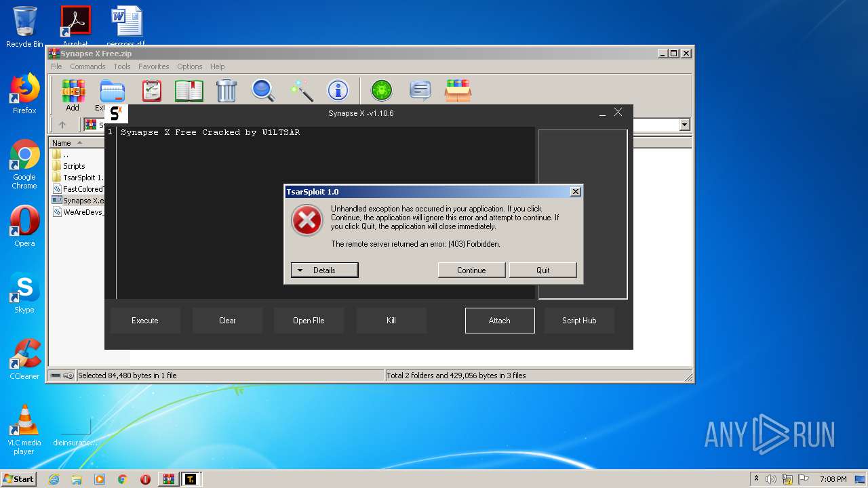This screenshot has height=488, width=868.
Task: Click the Execute button in Synapse X
Action: click(x=145, y=321)
